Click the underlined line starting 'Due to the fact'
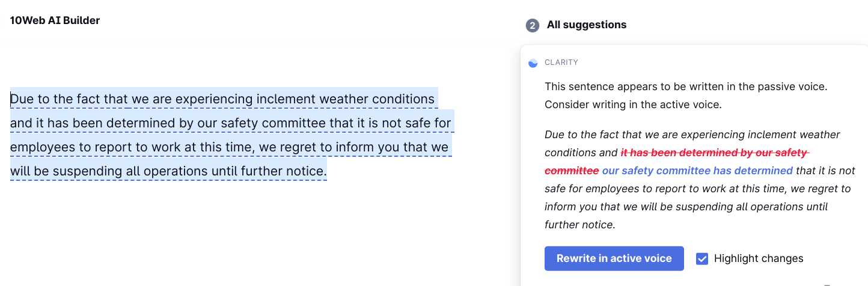 point(222,99)
